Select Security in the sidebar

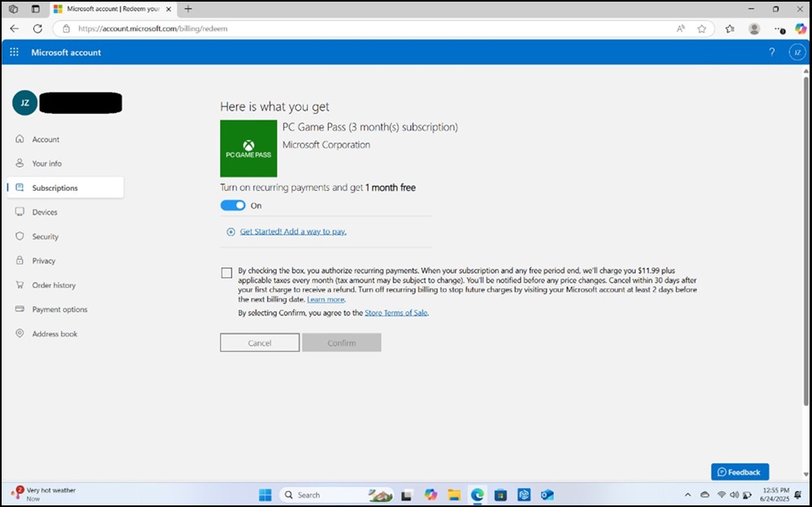[47, 236]
